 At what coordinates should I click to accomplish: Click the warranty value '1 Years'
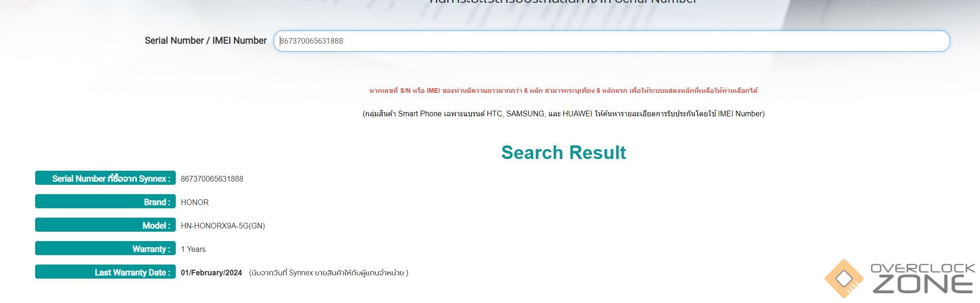(193, 249)
